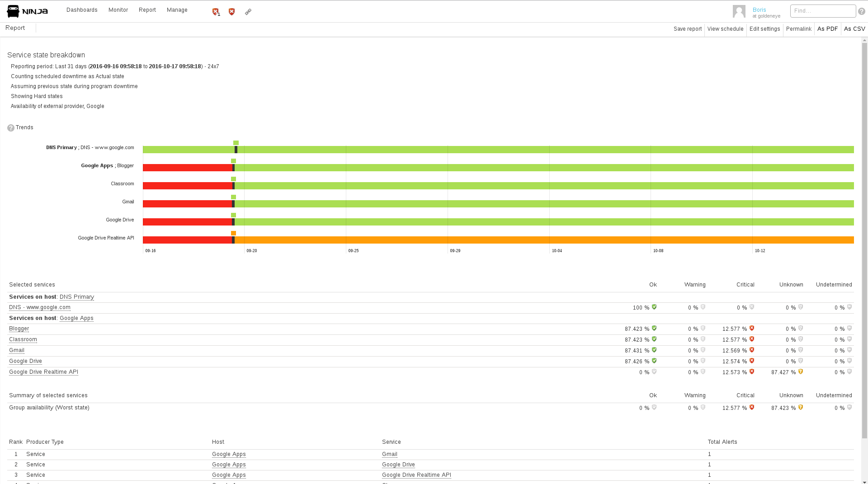The image size is (868, 484).
Task: Click Ok shield icon for Google Drive row
Action: (654, 361)
